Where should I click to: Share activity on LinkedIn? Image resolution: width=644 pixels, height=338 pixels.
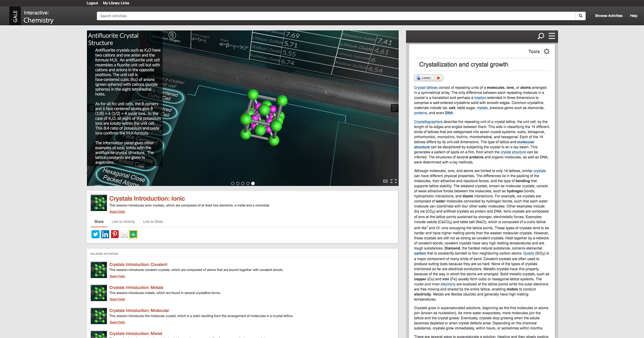(x=105, y=234)
